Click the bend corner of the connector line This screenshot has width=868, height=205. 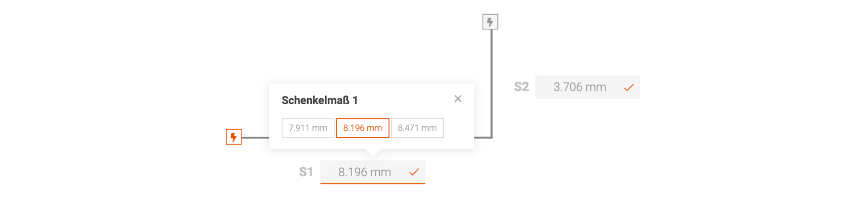[x=491, y=137]
